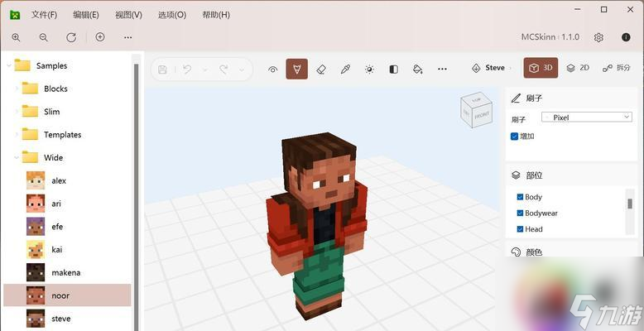Click the file tree vertical scrollbar
The image size is (644, 331).
coord(136,197)
